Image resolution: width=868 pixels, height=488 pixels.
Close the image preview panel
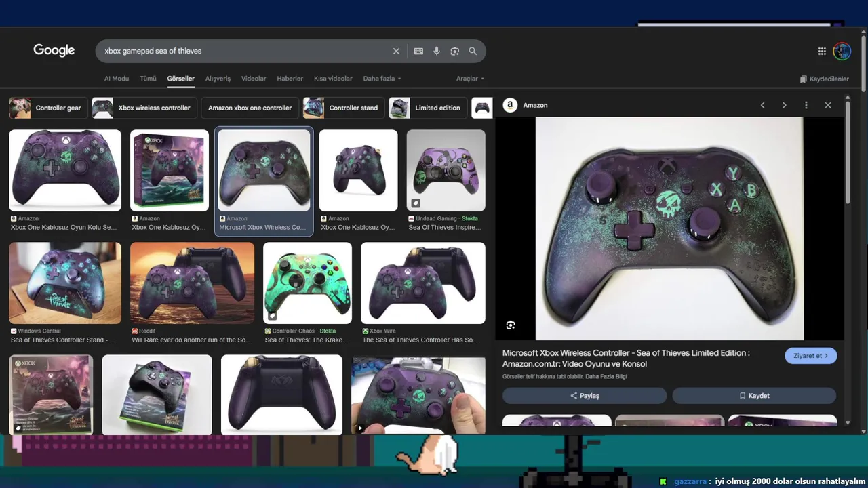(x=828, y=105)
